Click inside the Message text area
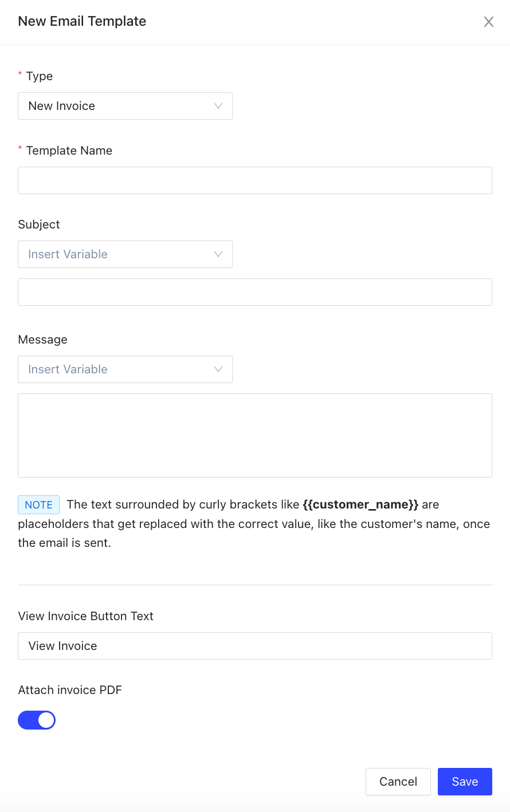 (x=254, y=435)
